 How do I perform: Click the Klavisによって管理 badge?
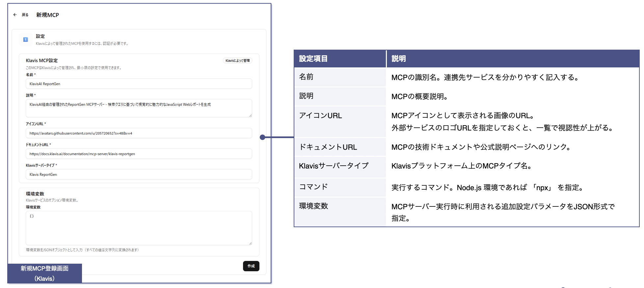(238, 60)
